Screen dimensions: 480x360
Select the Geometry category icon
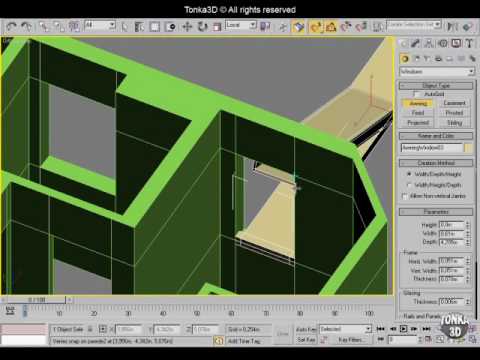[x=405, y=59]
